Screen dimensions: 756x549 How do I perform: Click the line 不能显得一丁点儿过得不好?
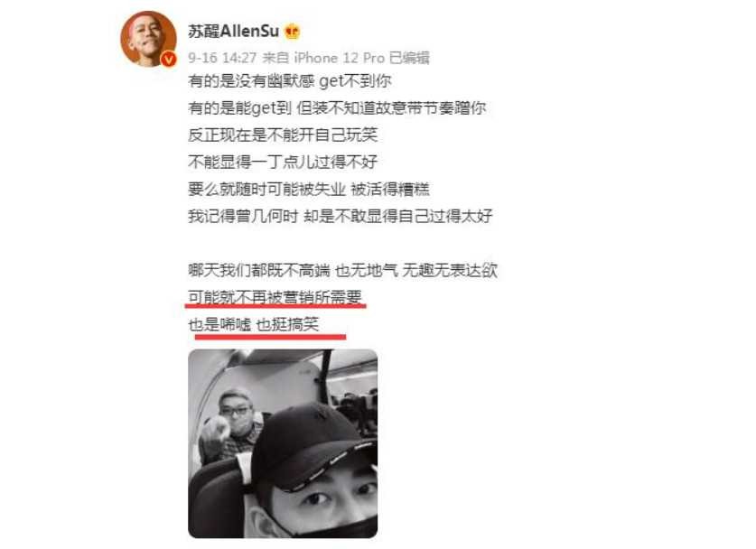(x=283, y=162)
